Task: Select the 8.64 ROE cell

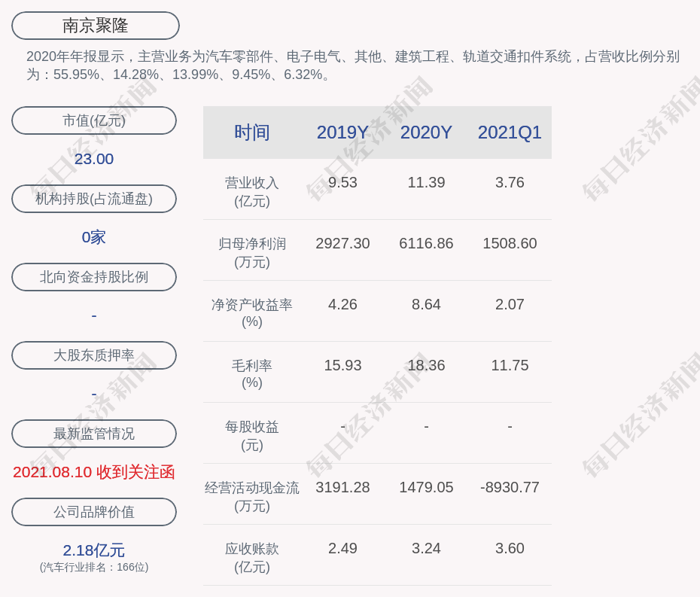Action: (x=426, y=305)
